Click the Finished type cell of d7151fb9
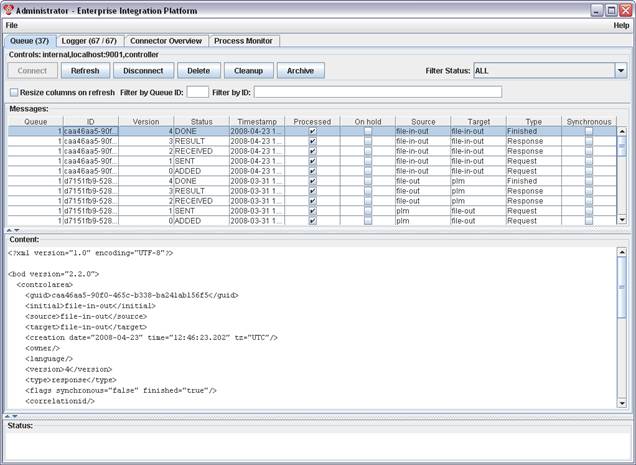636x465 pixels. pyautogui.click(x=534, y=181)
